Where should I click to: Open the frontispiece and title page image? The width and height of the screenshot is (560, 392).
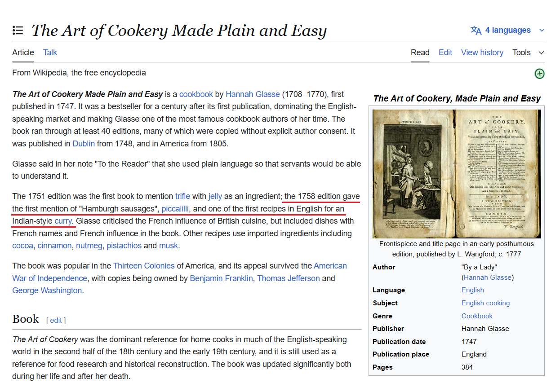[457, 174]
